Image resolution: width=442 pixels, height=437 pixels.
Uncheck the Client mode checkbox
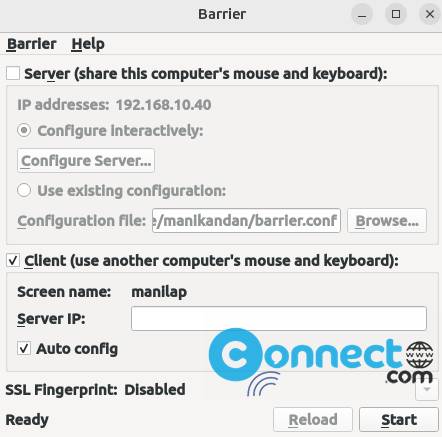click(x=13, y=260)
